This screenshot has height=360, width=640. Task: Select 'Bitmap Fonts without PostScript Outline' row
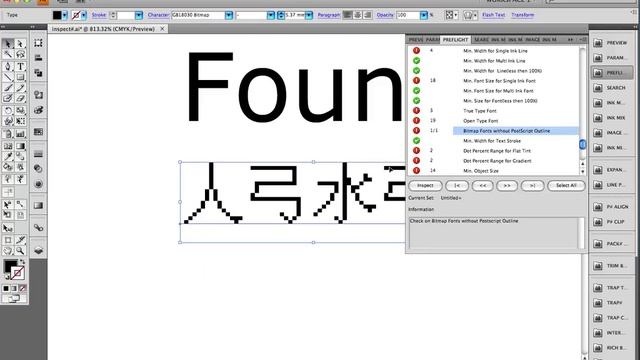tap(493, 131)
